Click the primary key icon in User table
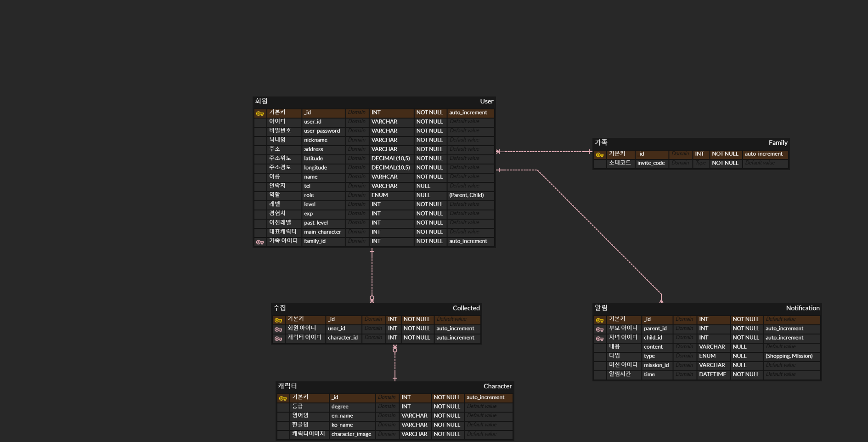The height and width of the screenshot is (442, 868). click(260, 113)
